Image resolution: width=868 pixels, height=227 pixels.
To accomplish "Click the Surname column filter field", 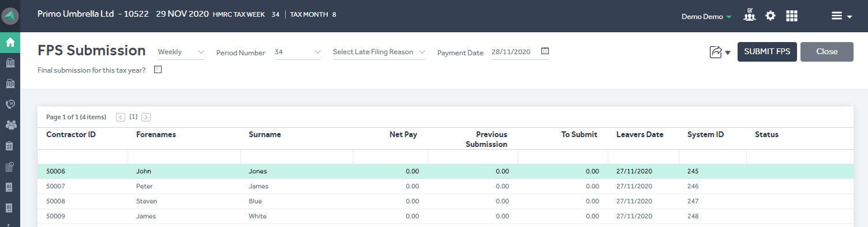I will pyautogui.click(x=297, y=157).
